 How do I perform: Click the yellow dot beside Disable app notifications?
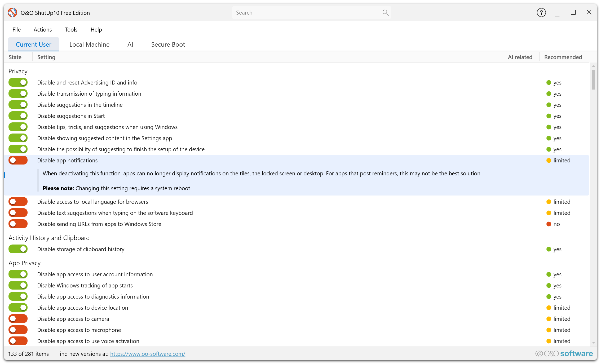coord(549,161)
